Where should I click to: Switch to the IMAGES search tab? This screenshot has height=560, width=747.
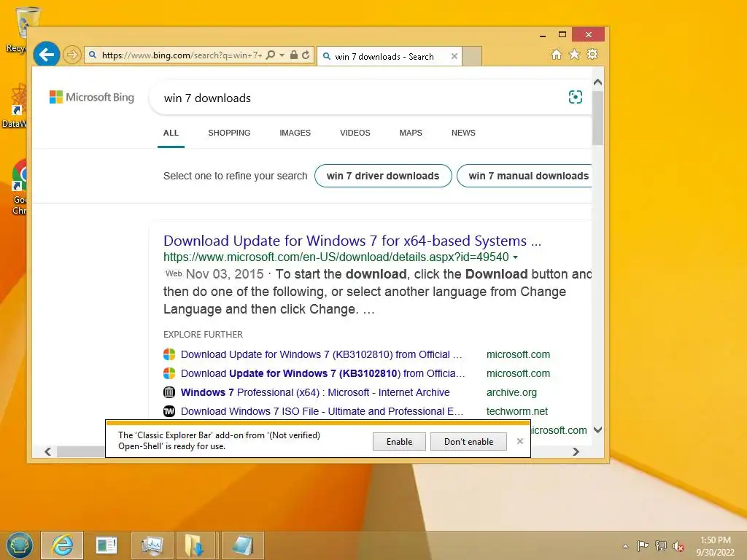pyautogui.click(x=295, y=133)
